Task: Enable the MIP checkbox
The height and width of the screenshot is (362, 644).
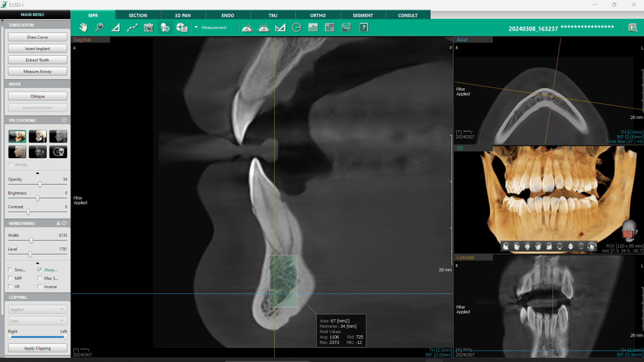Action: click(x=10, y=278)
